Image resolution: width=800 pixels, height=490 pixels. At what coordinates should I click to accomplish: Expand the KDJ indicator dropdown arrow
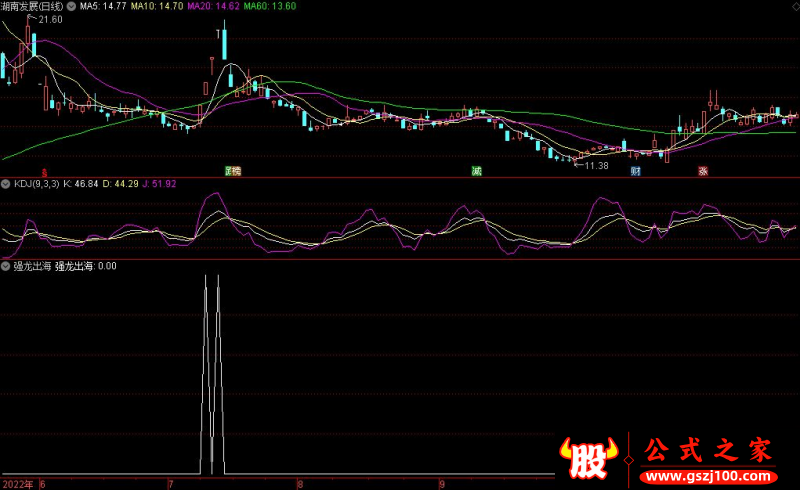5,184
